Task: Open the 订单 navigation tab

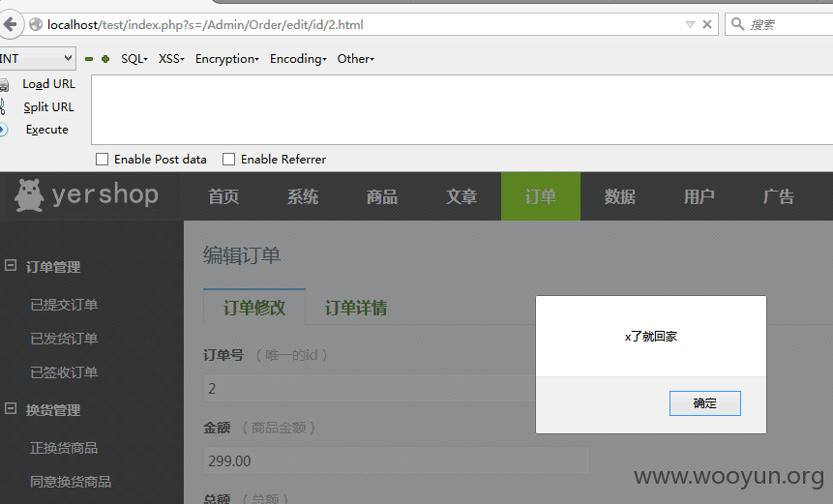Action: (x=541, y=196)
